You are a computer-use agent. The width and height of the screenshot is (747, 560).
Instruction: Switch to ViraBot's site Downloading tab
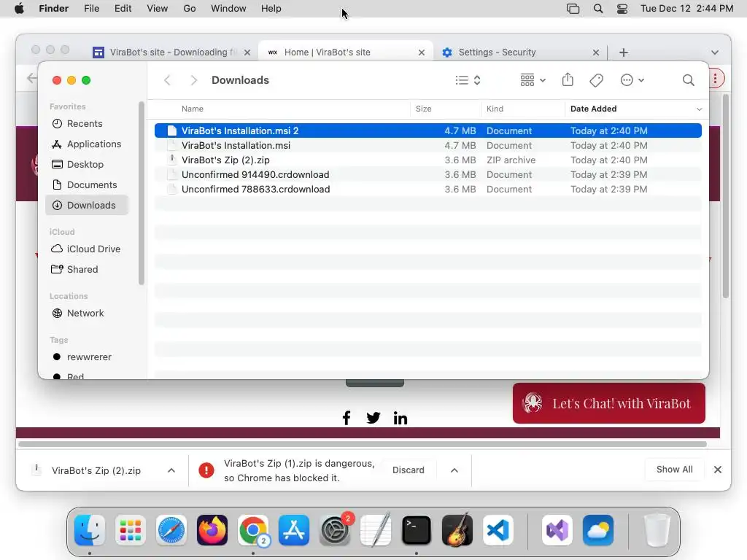pyautogui.click(x=171, y=52)
